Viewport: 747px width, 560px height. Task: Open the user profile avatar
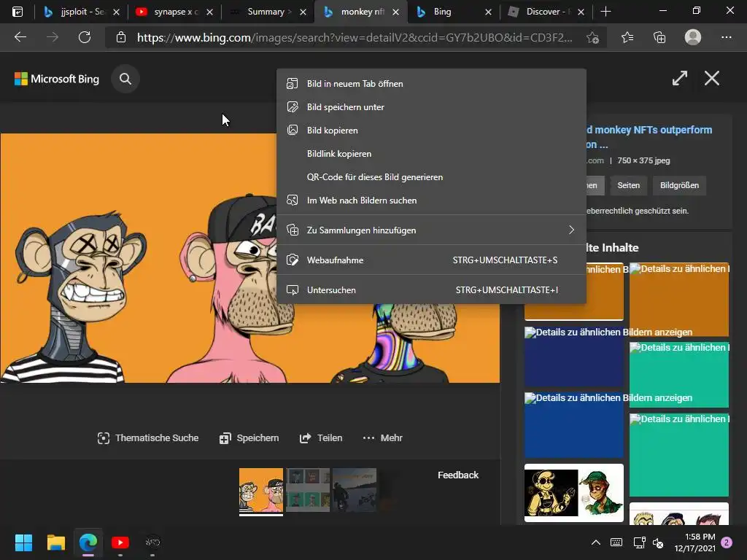[x=693, y=37]
